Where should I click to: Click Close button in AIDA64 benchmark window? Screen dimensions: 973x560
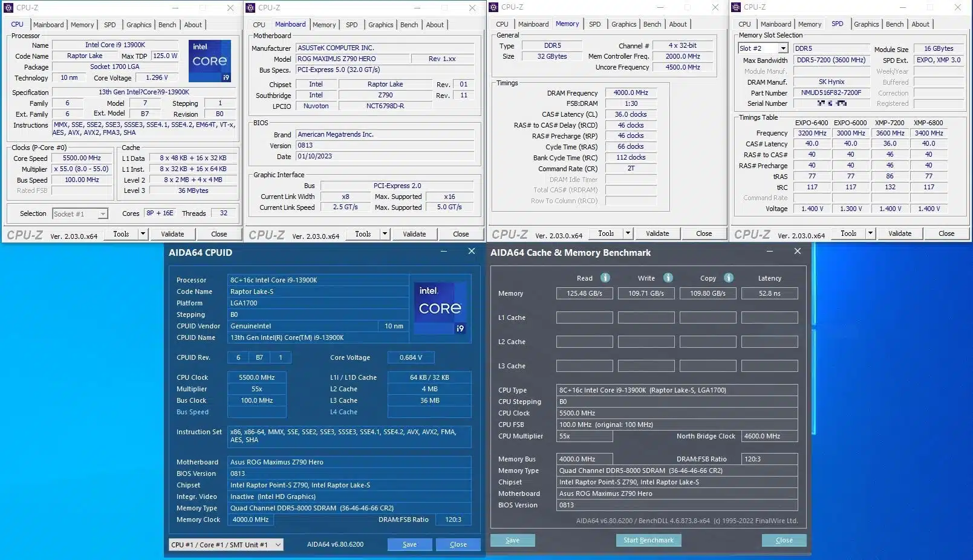point(784,540)
